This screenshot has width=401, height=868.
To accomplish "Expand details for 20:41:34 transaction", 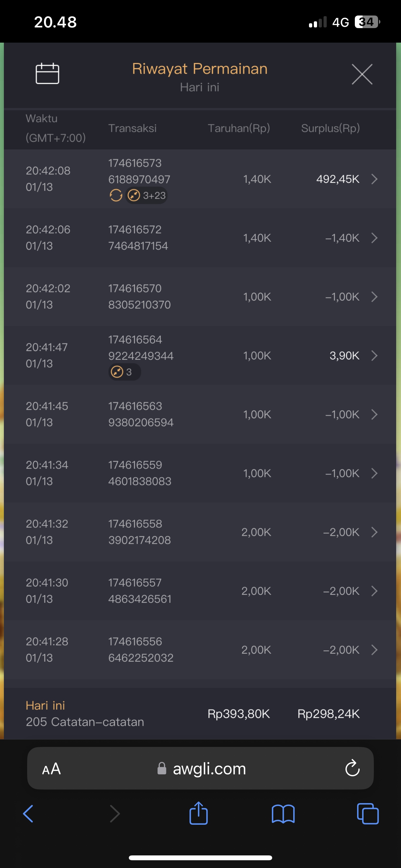I will pyautogui.click(x=374, y=473).
